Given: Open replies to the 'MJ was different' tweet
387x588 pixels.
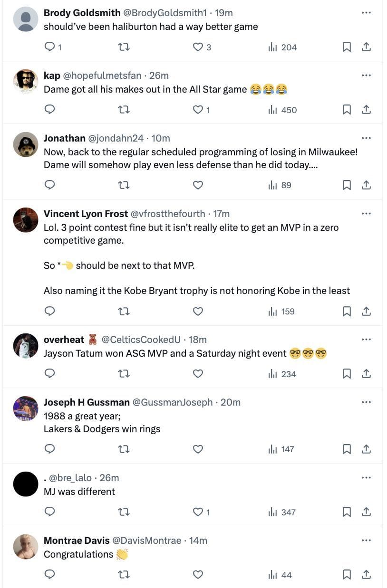Looking at the screenshot, I should [50, 512].
